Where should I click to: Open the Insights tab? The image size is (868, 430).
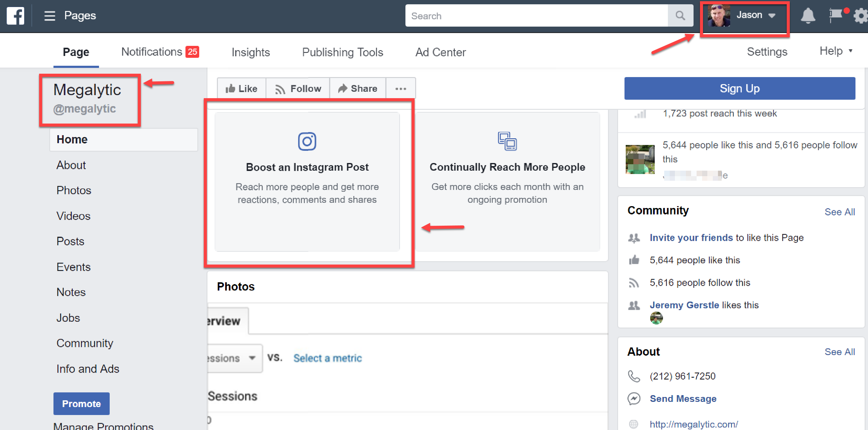pos(251,52)
